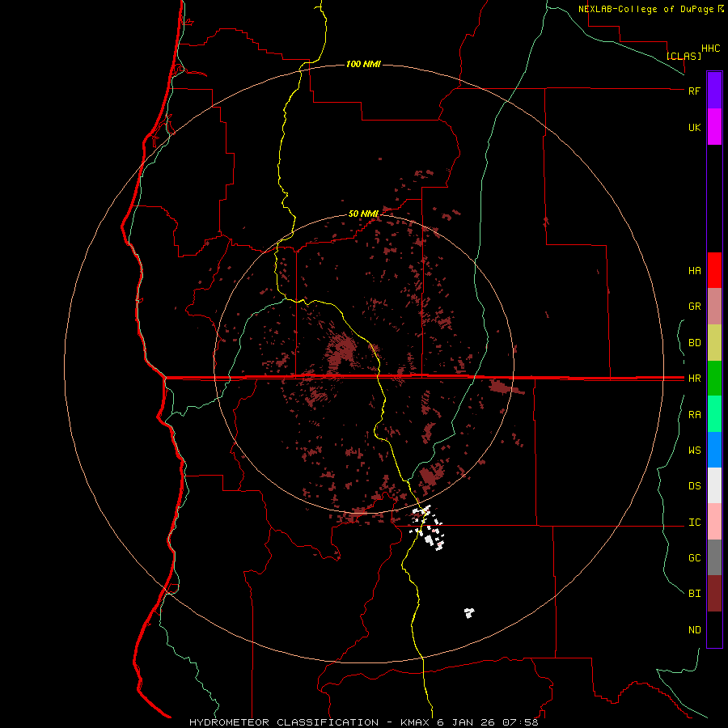Click the BI legend label
The image size is (728, 728).
tap(694, 594)
